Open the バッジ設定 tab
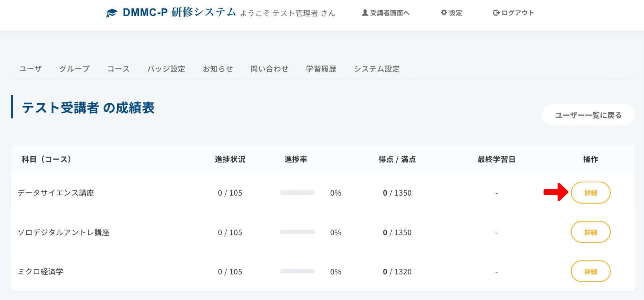644x300 pixels. pos(166,69)
